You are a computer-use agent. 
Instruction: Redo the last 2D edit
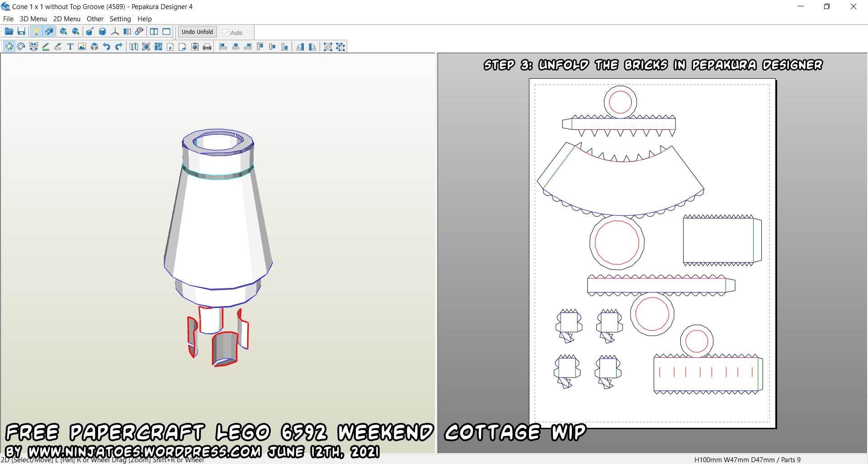pos(118,47)
